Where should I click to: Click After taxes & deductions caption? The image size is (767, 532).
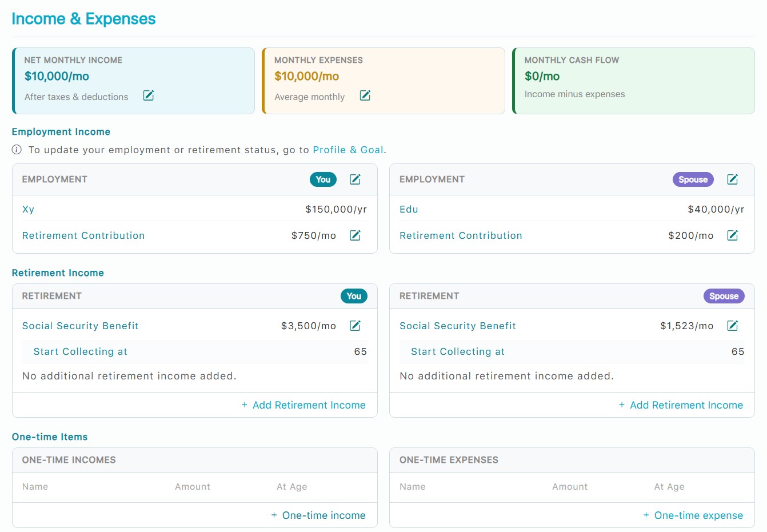(77, 97)
